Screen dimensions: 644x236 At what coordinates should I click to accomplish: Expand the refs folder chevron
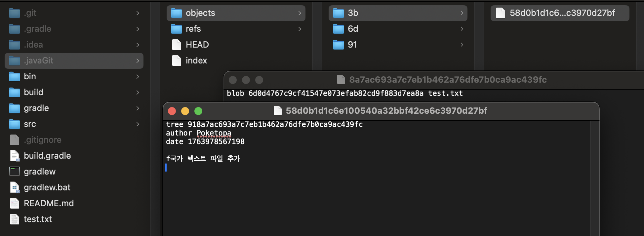point(300,29)
